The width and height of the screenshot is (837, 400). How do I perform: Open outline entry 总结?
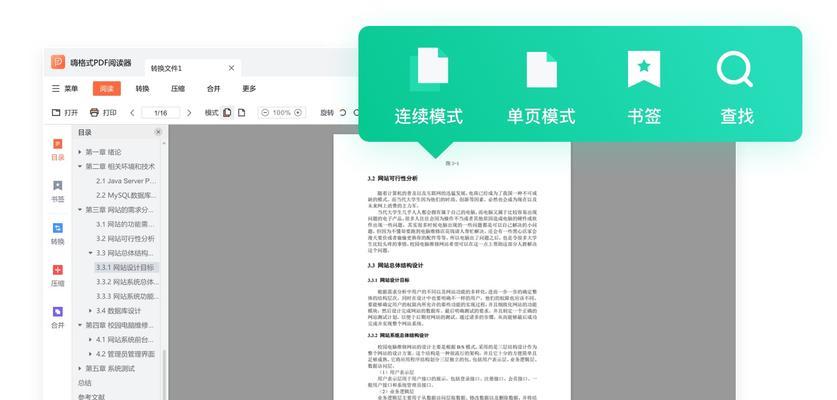(84, 383)
